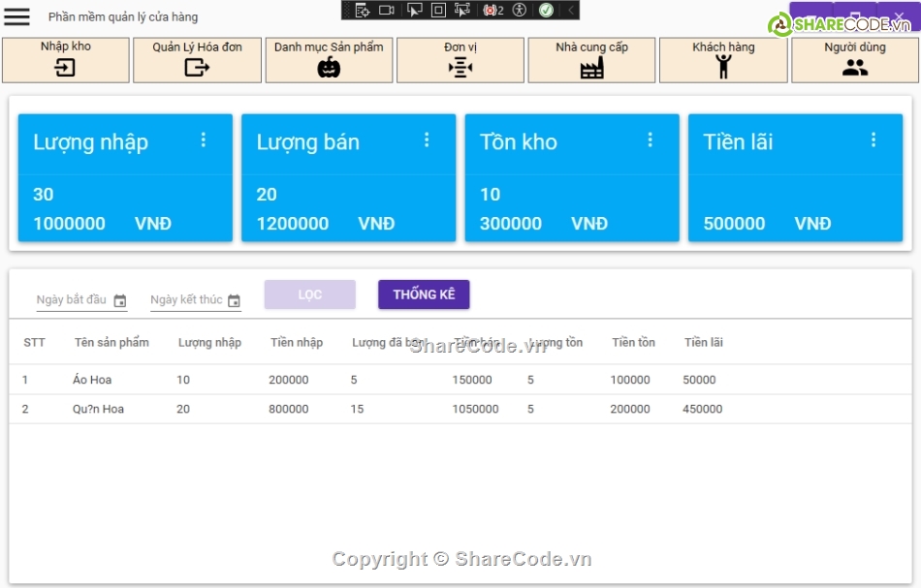Open the Khách hàng customer icon

tap(723, 67)
